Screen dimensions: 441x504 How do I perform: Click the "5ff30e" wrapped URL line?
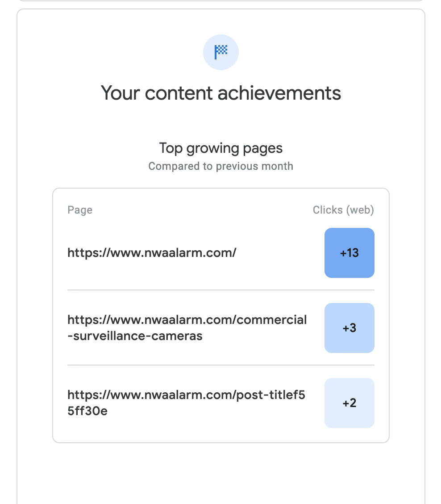pos(87,411)
